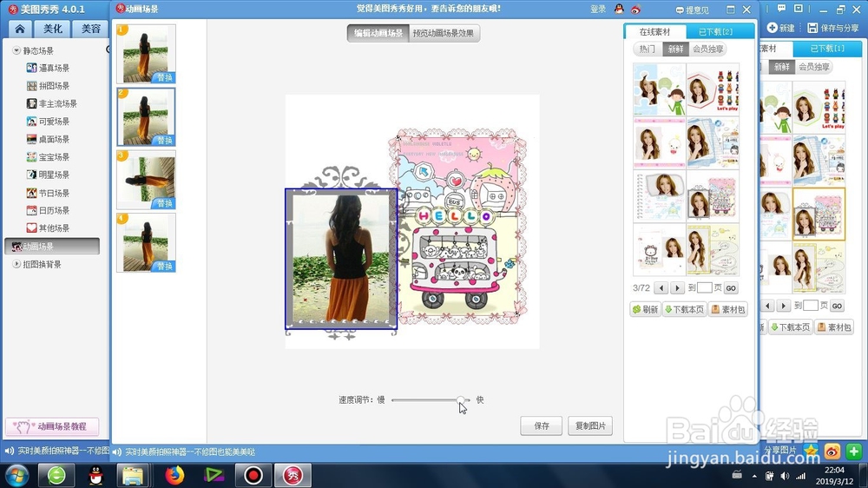Select 宝宝场景 in the sidebar
Viewport: 868px width, 488px height.
pyautogui.click(x=48, y=157)
